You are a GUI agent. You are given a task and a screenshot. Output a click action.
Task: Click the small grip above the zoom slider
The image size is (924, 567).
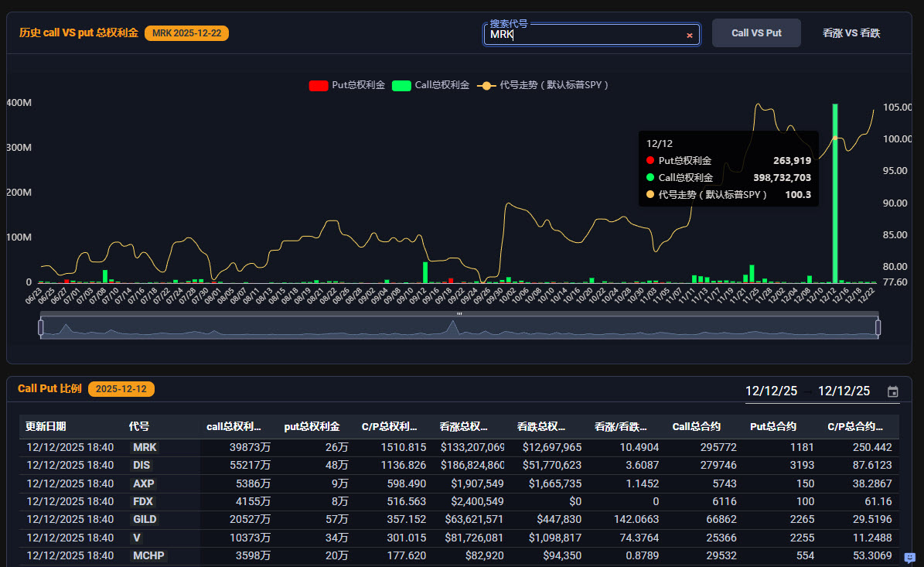[459, 313]
